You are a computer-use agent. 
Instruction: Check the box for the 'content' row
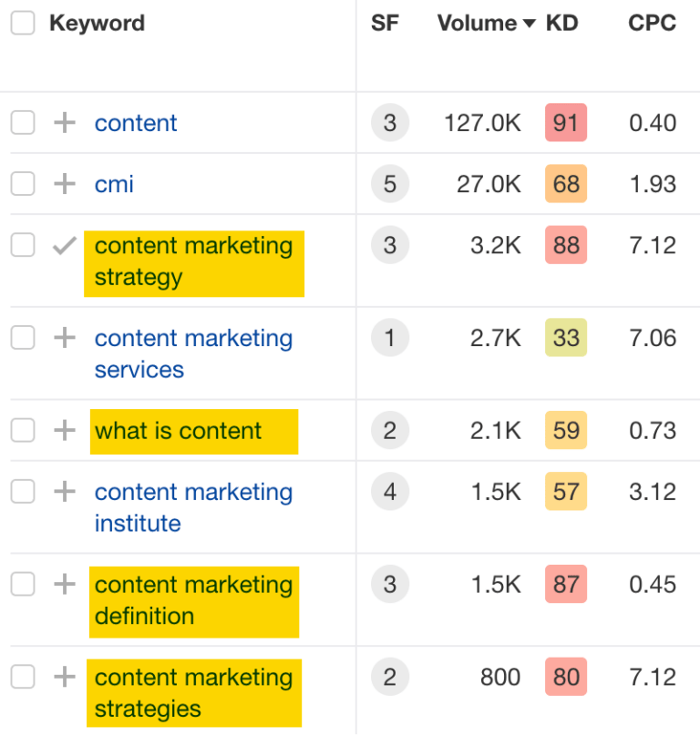tap(23, 123)
